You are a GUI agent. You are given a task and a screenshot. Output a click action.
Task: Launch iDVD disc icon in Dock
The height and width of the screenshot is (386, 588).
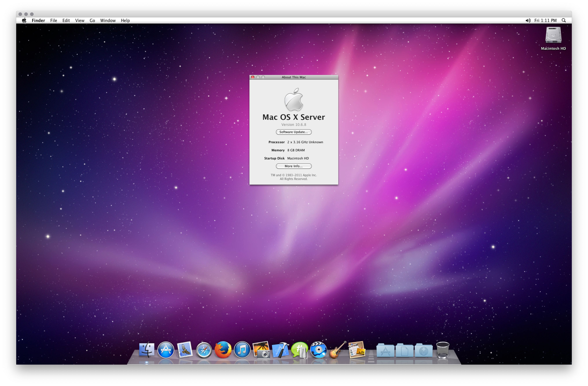click(318, 350)
